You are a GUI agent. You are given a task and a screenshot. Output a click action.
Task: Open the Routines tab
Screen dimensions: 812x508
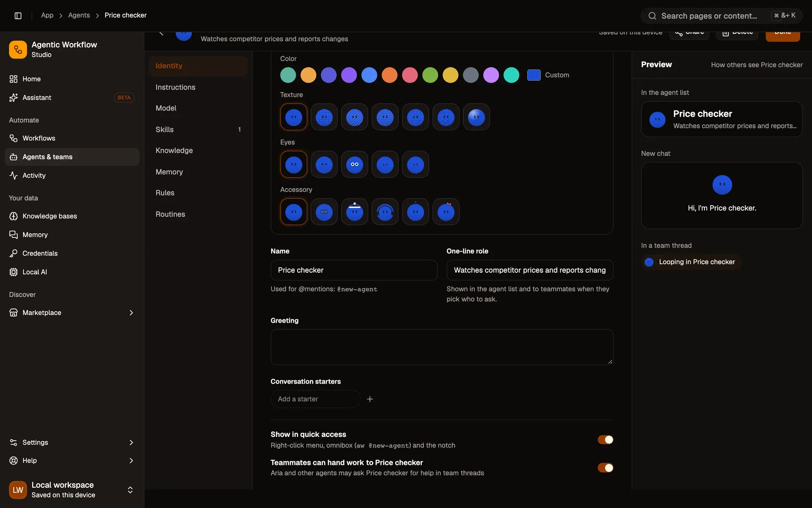coord(198,214)
